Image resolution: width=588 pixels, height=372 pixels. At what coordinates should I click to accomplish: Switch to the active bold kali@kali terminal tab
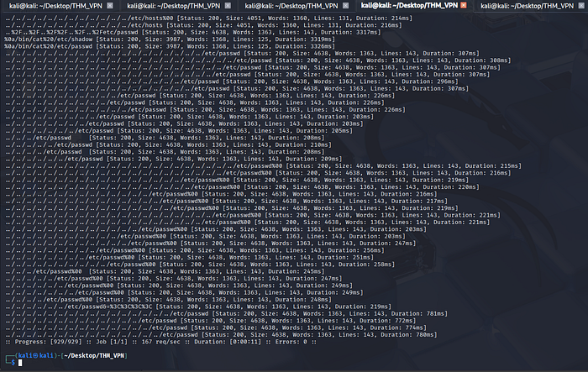[x=409, y=5]
